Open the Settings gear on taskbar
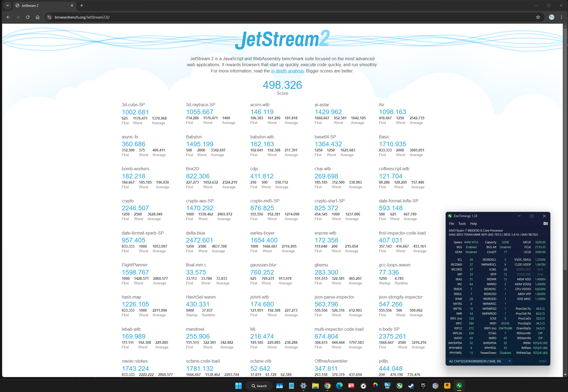568x392 pixels. (x=303, y=386)
